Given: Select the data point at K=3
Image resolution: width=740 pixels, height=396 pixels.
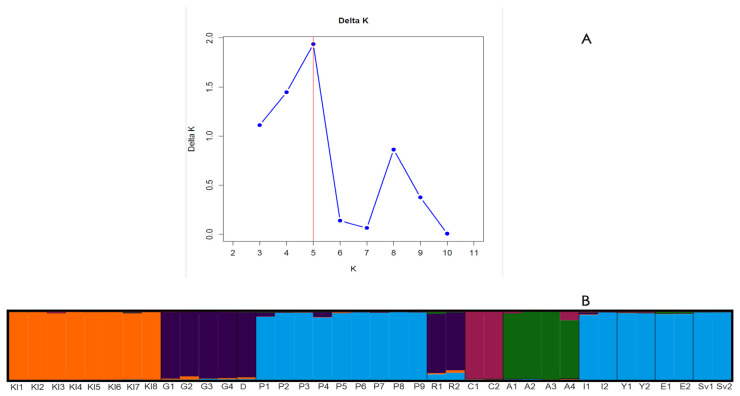Looking at the screenshot, I should (x=260, y=125).
